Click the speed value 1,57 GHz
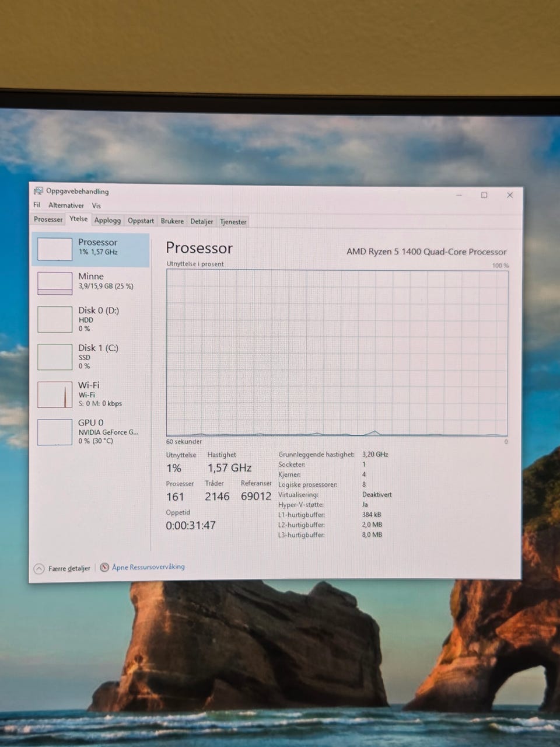This screenshot has width=560, height=747. tap(229, 468)
